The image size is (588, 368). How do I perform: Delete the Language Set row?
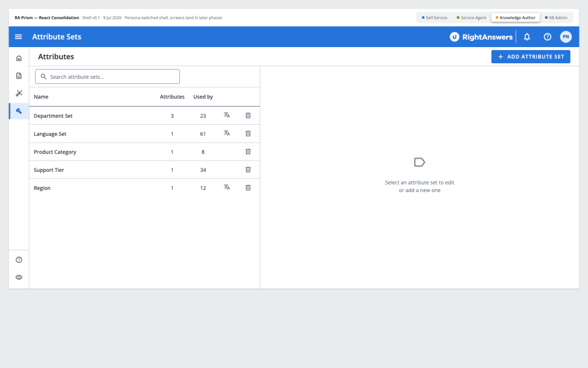click(248, 133)
